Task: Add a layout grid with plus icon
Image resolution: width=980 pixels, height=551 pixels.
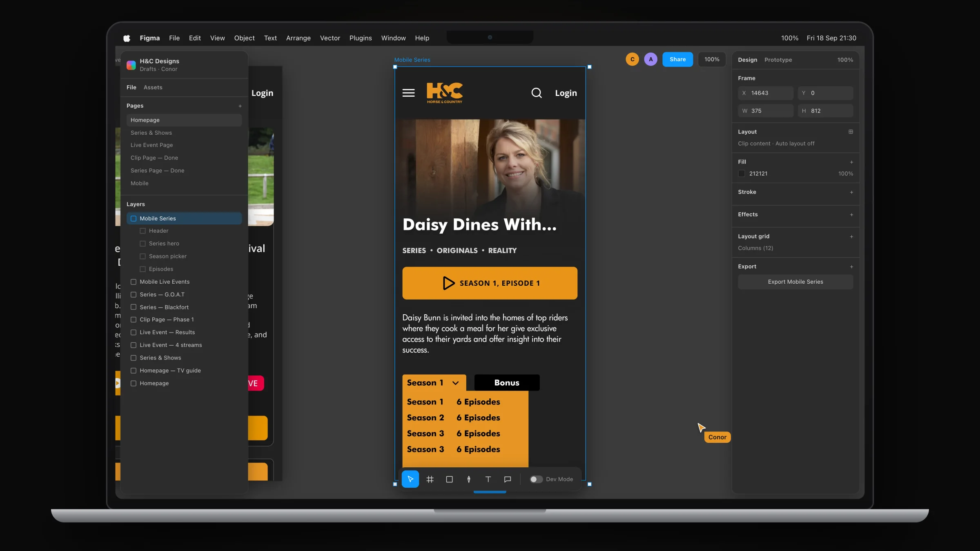Action: click(851, 237)
